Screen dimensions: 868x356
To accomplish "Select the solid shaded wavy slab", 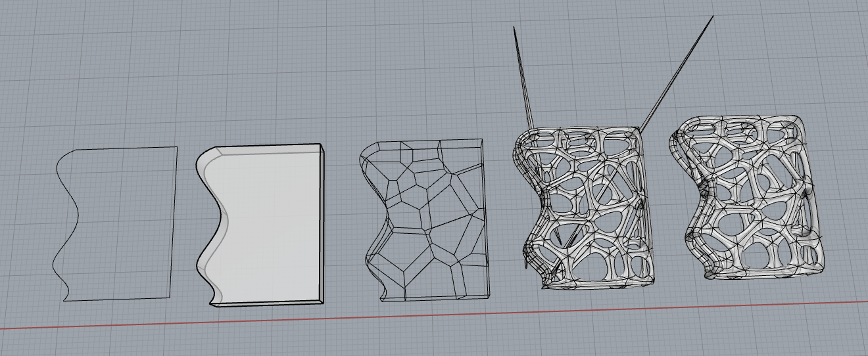I will click(260, 225).
